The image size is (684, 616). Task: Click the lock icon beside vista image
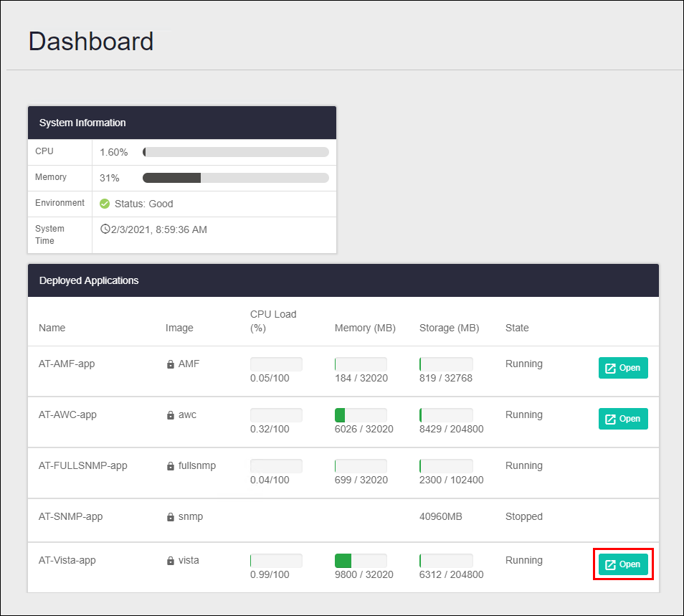click(x=171, y=561)
